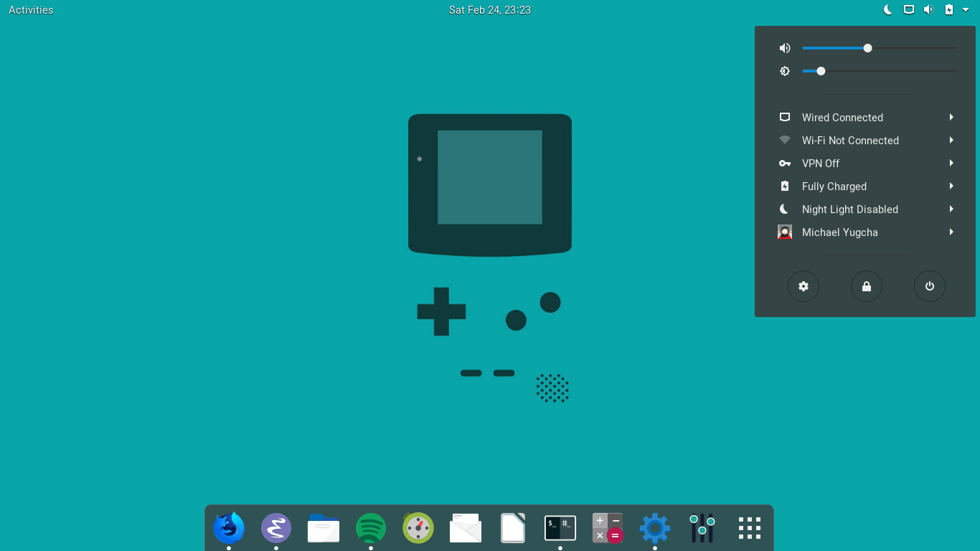980x551 pixels.
Task: Expand the Fully Charged submenu
Action: tap(951, 186)
